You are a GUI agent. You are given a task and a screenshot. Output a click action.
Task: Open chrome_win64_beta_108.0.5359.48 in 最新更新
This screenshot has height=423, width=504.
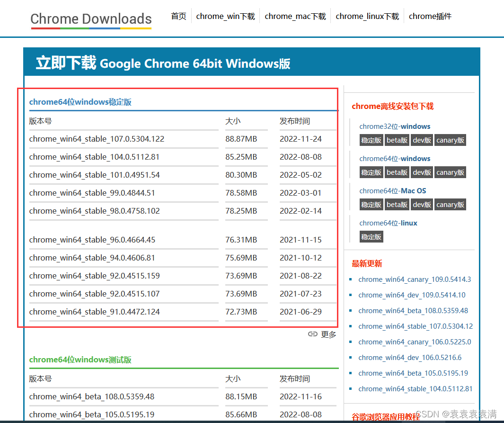pyautogui.click(x=413, y=311)
